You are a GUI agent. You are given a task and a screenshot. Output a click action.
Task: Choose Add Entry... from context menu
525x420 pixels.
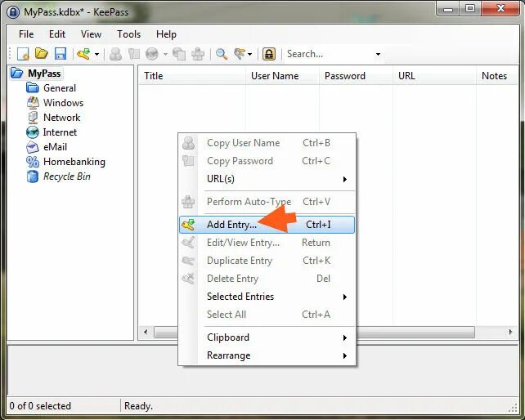[267, 225]
